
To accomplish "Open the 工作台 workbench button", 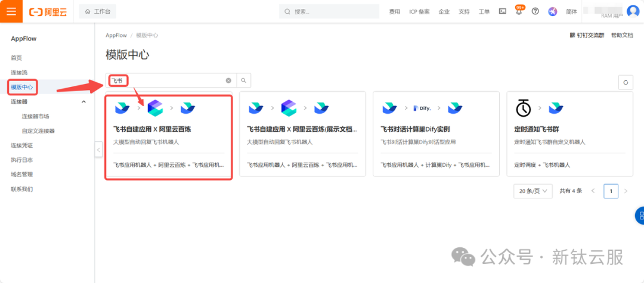I will click(x=97, y=11).
